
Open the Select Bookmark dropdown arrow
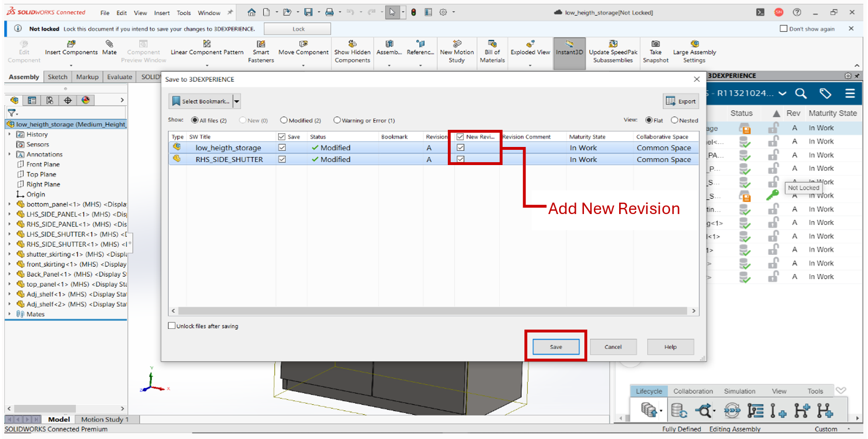click(x=237, y=101)
